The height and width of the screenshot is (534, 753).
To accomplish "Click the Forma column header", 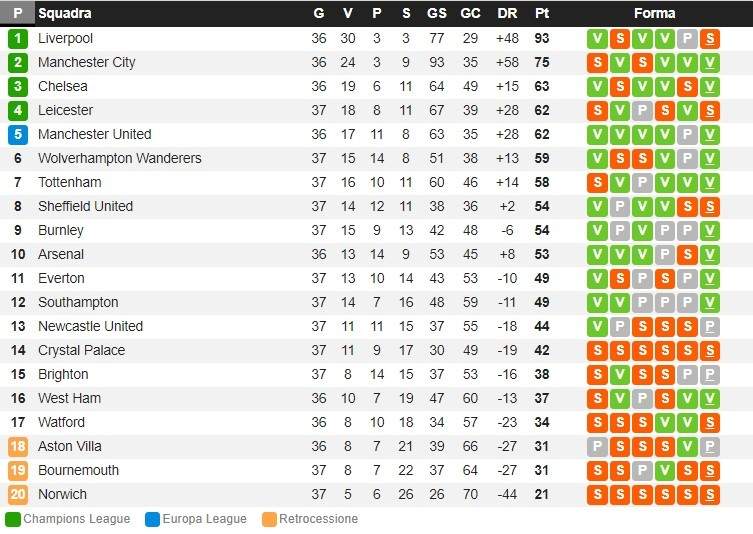I will tap(654, 13).
